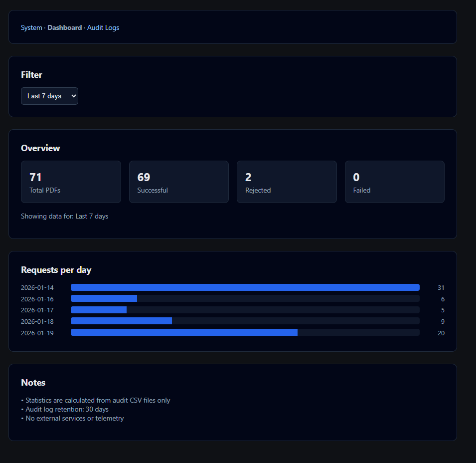
Task: Click the Overview section heading
Action: coord(40,148)
